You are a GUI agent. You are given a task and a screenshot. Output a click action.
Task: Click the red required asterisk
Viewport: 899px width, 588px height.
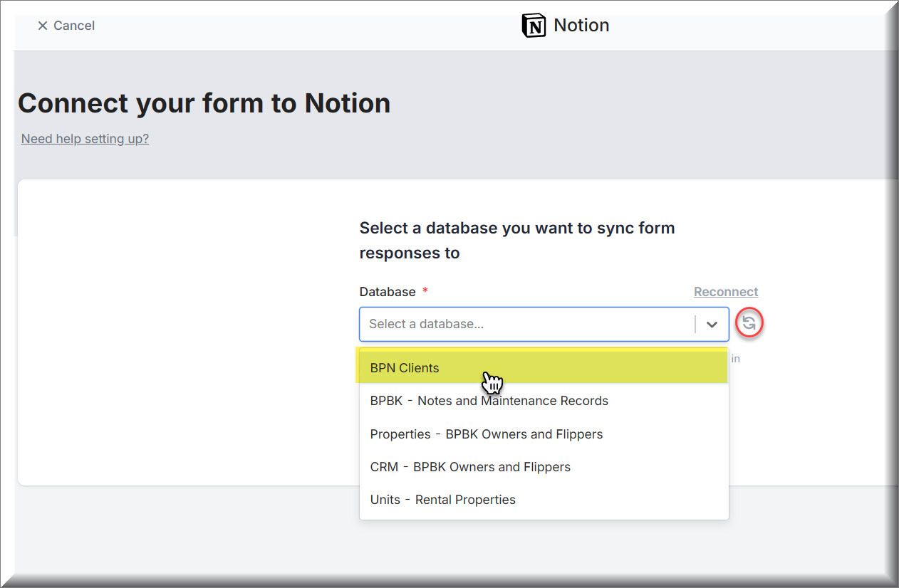tap(425, 291)
